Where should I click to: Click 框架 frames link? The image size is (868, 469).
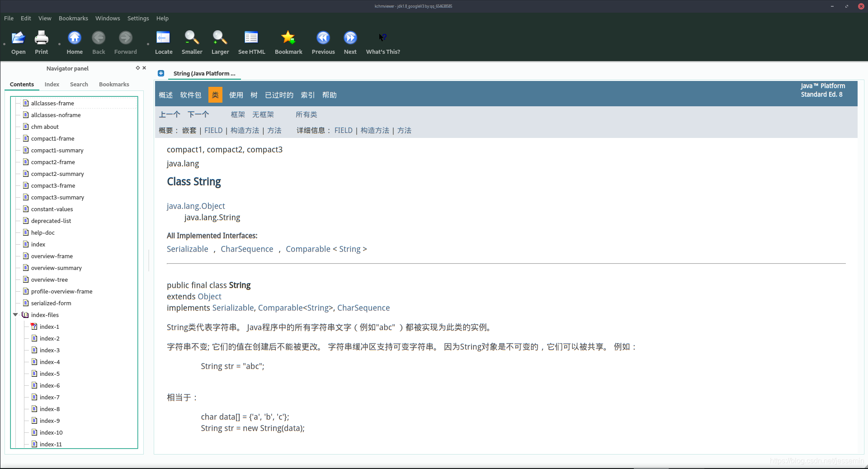(238, 114)
